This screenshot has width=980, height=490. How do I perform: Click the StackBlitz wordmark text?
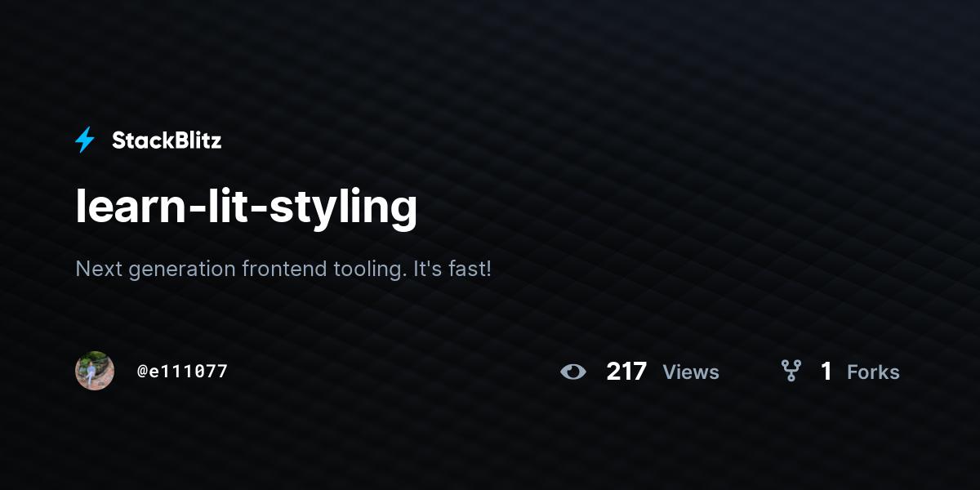click(167, 140)
